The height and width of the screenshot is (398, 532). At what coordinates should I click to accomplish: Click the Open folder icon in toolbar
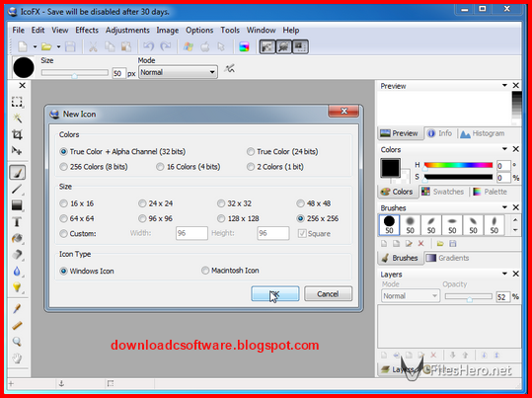[x=46, y=46]
